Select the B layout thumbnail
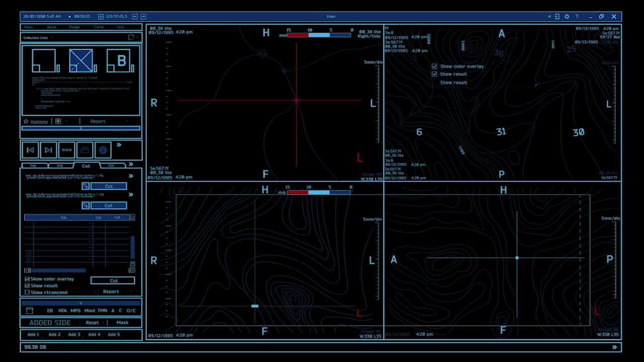This screenshot has width=644, height=362. pyautogui.click(x=118, y=61)
